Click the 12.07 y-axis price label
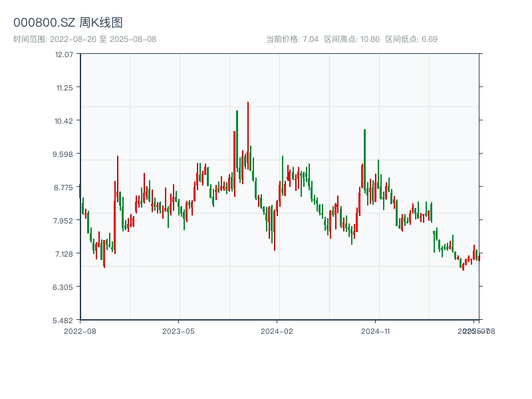 65,54
